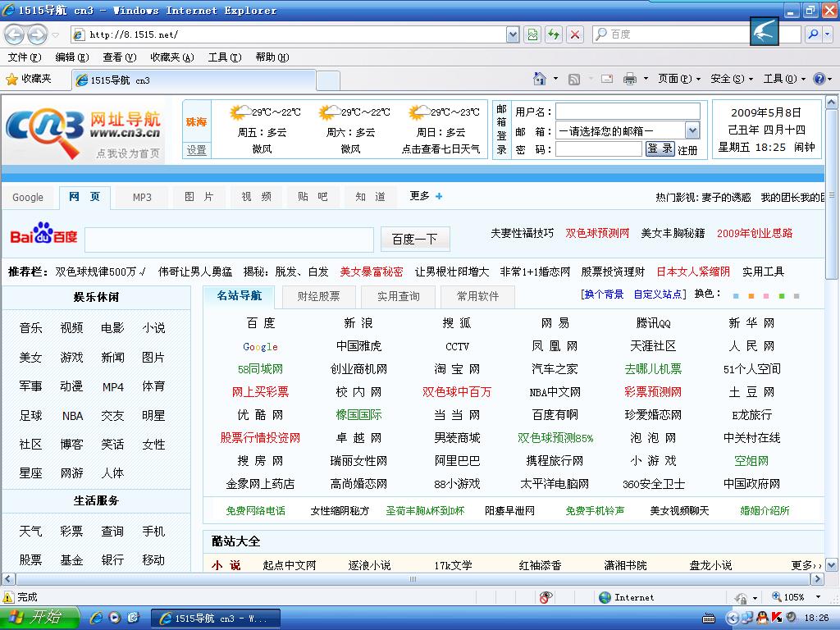
Task: Select the green color swatch next to 换色
Action: click(782, 296)
